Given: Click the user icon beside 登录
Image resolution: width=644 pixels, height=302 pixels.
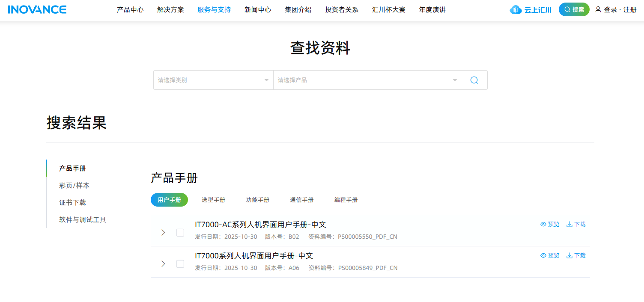Looking at the screenshot, I should click(x=598, y=9).
